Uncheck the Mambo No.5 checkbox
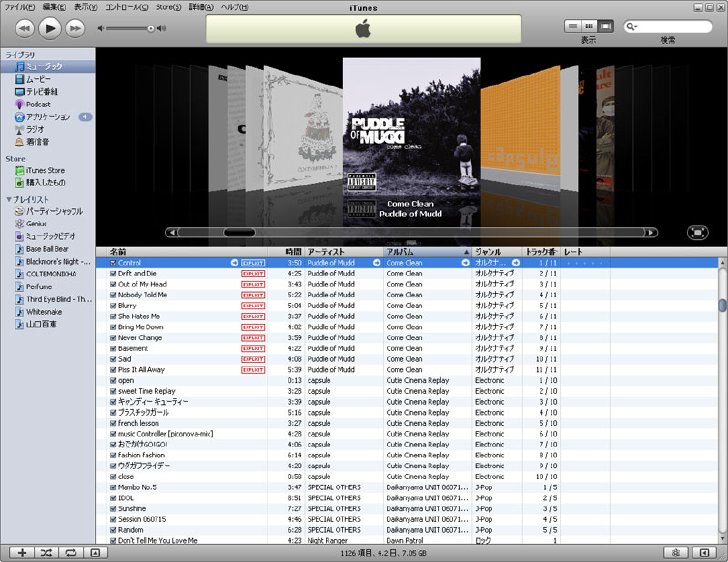 tap(113, 487)
